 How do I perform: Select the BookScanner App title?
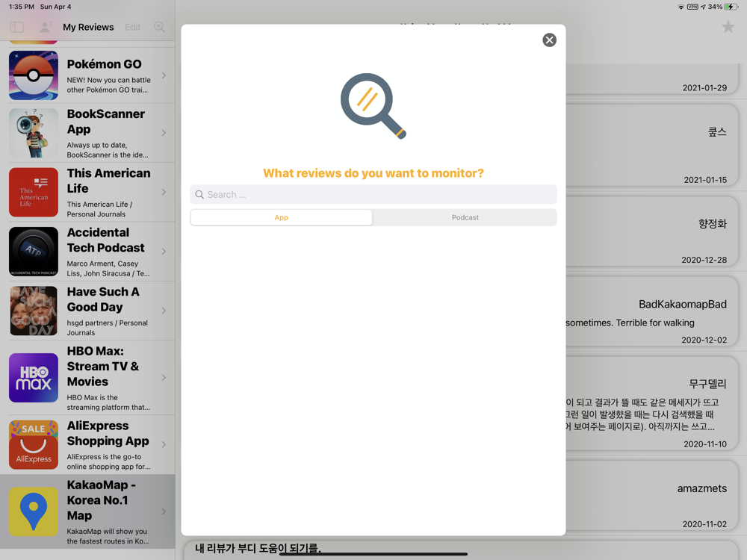click(106, 122)
